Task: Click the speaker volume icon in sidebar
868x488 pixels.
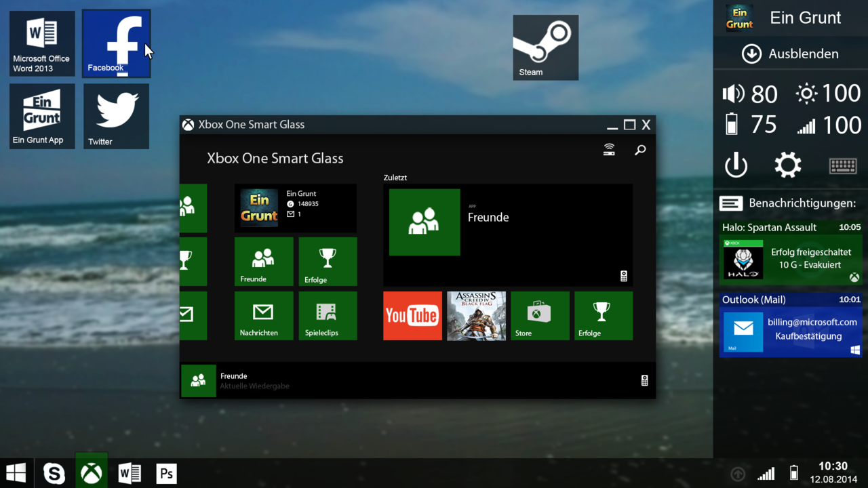Action: 733,94
